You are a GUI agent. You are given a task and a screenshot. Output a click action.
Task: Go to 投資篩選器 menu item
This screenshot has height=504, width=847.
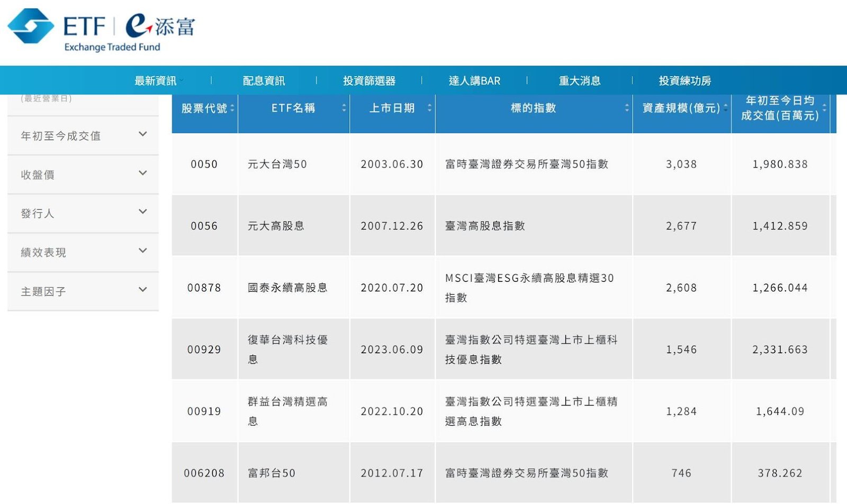pos(369,80)
